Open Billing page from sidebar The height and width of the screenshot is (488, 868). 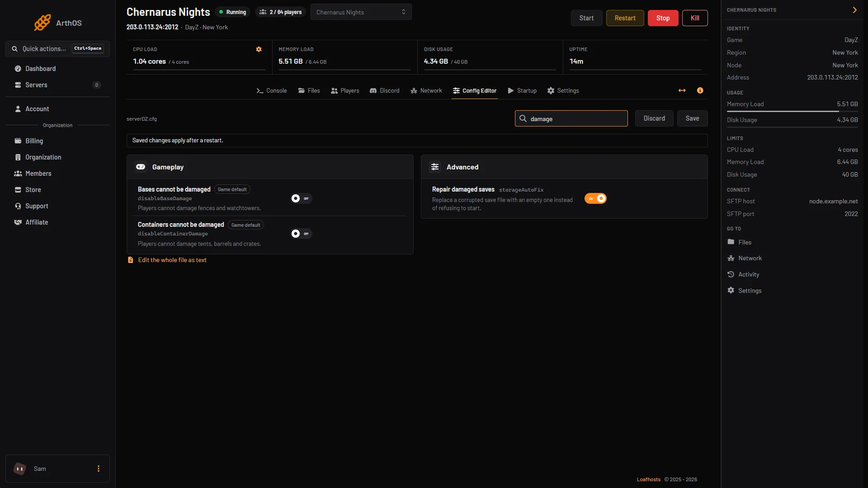tap(57, 141)
